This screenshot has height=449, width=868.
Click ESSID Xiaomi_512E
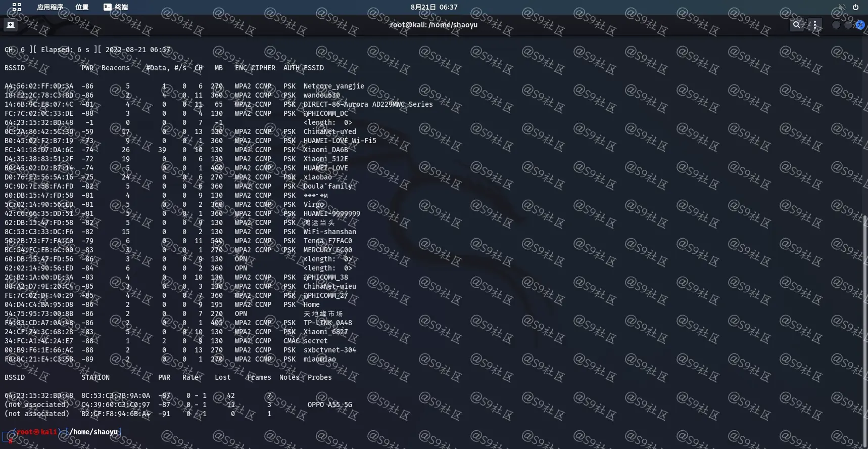325,159
